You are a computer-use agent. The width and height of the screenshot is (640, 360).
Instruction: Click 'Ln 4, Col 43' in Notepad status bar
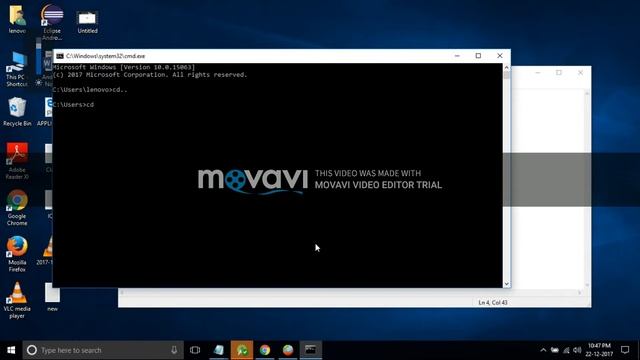coord(493,302)
